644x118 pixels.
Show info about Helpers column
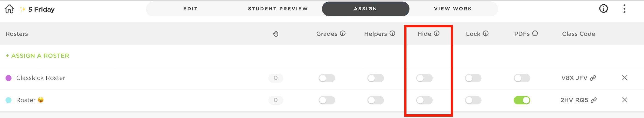[392, 33]
